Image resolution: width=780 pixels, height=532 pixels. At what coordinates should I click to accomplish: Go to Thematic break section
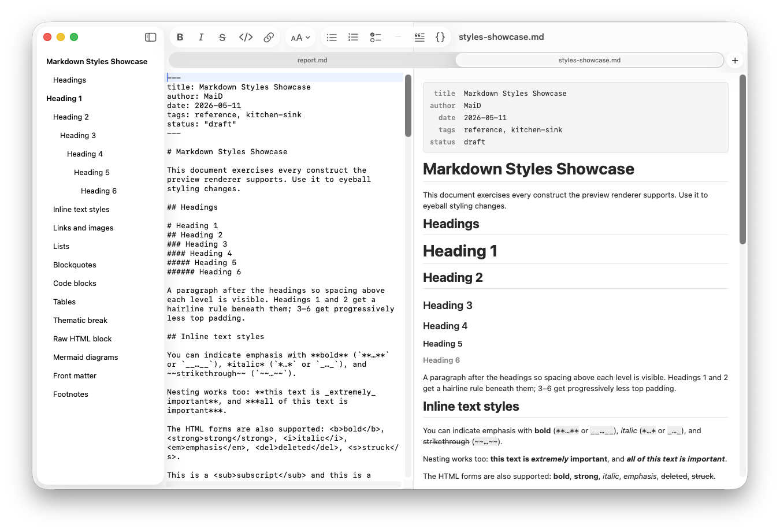pos(80,320)
